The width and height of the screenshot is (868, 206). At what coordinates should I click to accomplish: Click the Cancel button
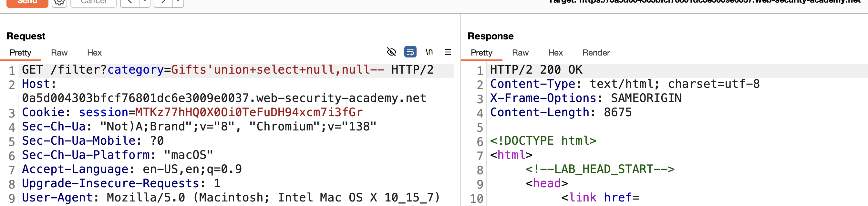coord(93,3)
